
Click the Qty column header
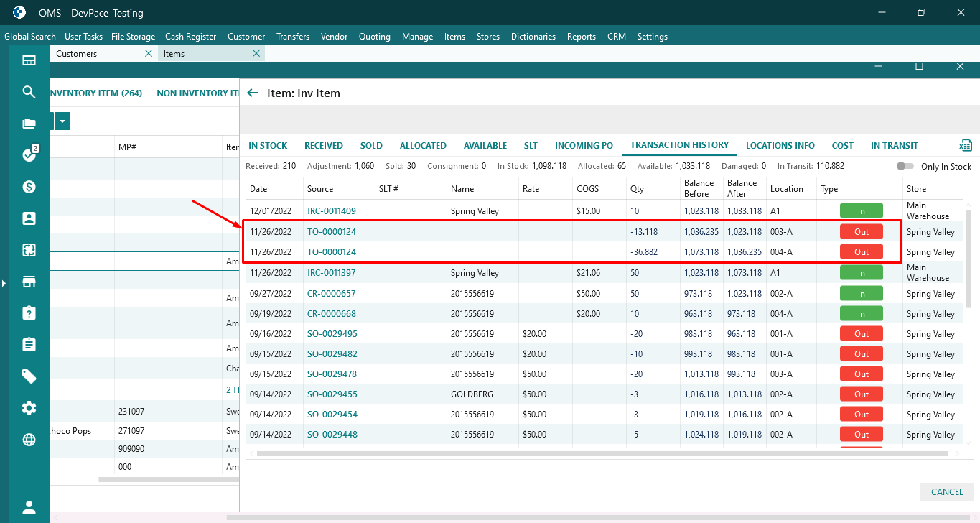(x=637, y=189)
